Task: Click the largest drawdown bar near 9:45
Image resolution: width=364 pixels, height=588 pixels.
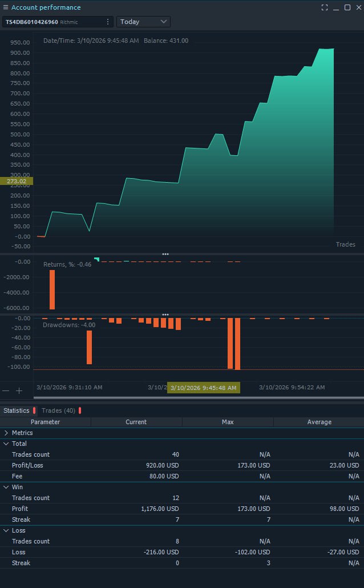Action: [237, 344]
